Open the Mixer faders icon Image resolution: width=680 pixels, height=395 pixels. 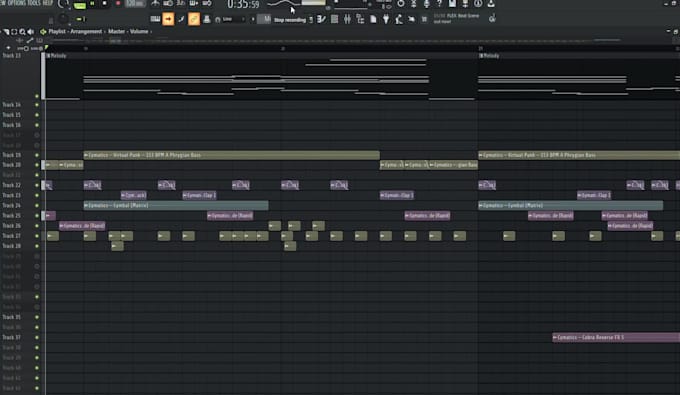click(x=347, y=19)
